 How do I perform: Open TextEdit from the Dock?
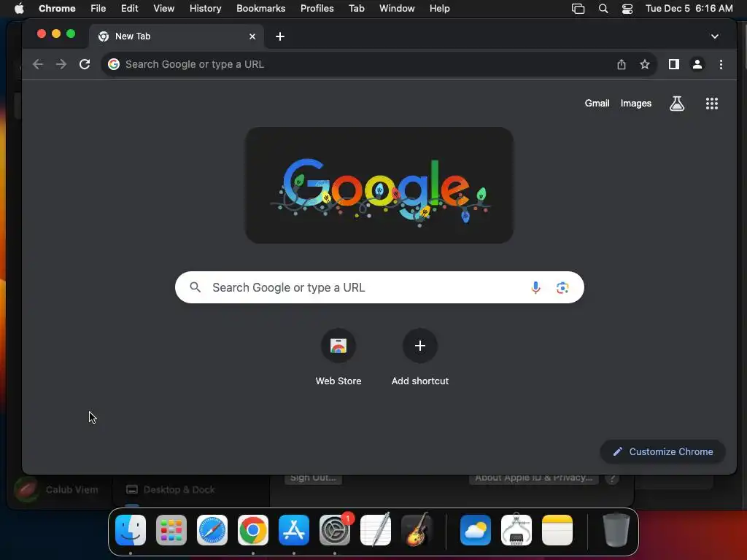(376, 530)
